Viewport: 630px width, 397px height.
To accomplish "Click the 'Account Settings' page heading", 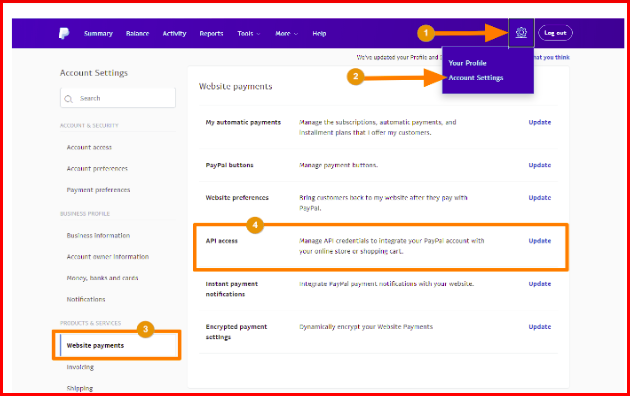I will 94,73.
